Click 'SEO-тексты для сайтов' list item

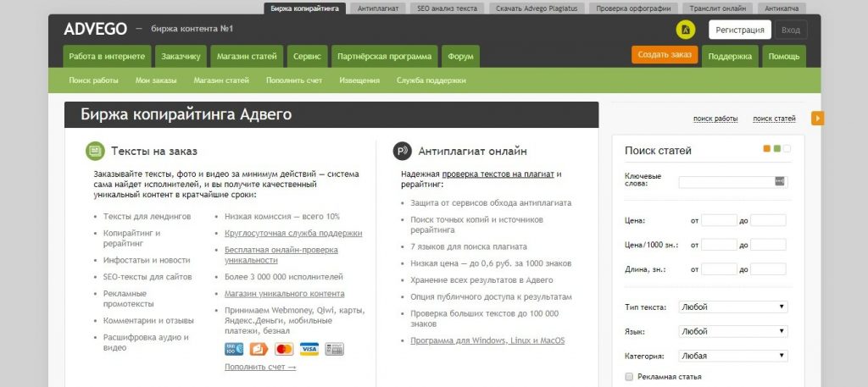click(x=147, y=277)
